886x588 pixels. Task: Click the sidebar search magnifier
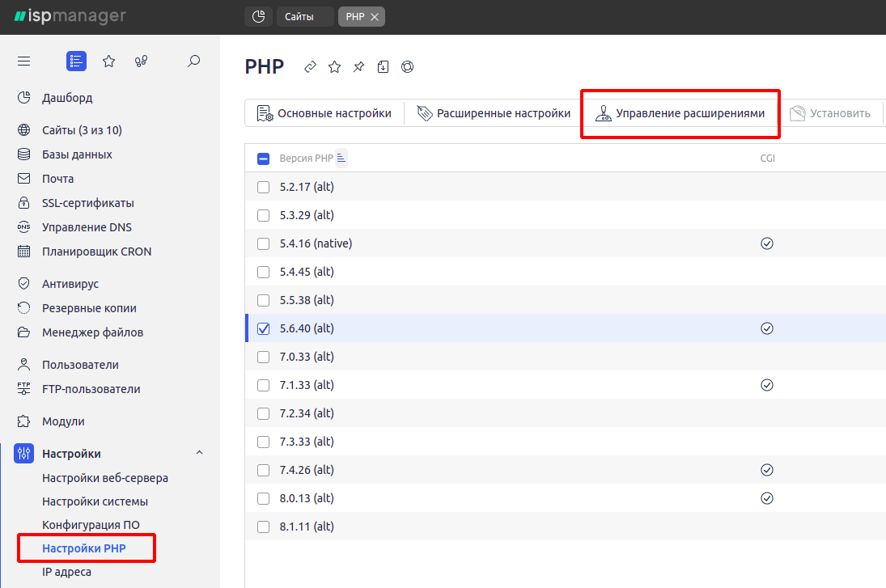[x=194, y=61]
